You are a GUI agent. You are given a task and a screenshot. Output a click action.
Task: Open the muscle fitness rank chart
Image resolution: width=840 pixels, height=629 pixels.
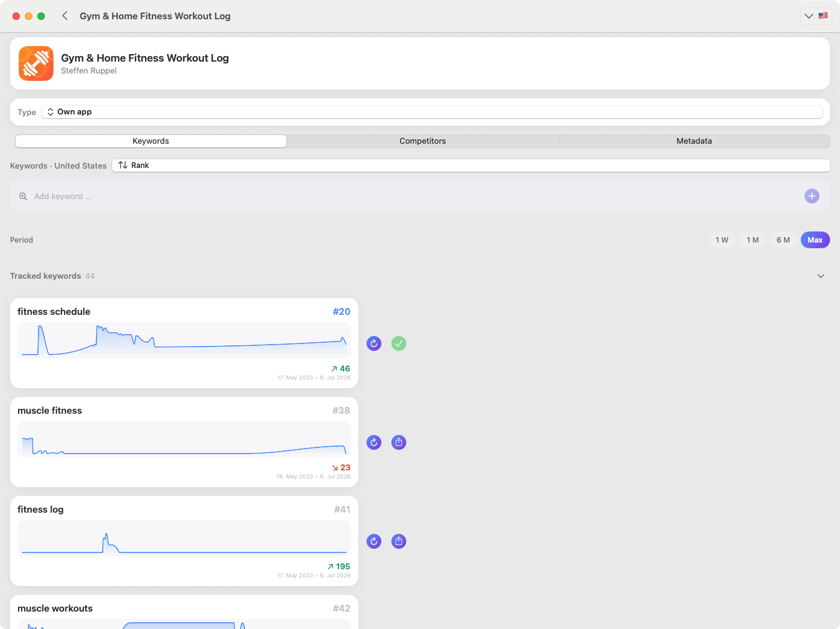[184, 439]
